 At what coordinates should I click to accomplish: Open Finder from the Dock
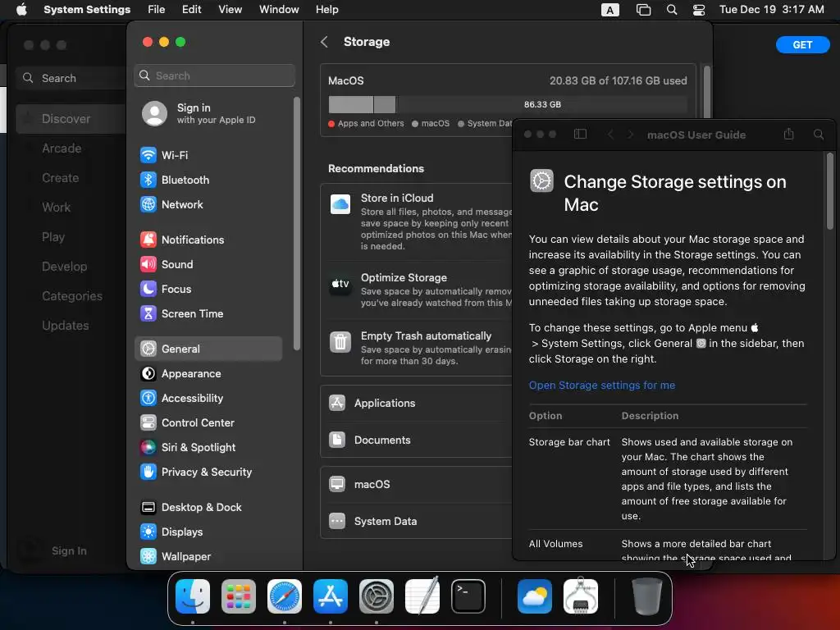click(x=193, y=596)
